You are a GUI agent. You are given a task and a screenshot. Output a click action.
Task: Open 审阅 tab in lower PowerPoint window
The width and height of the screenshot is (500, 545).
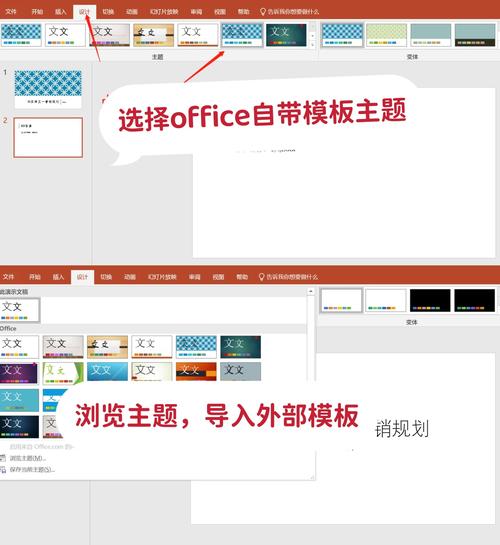(195, 277)
